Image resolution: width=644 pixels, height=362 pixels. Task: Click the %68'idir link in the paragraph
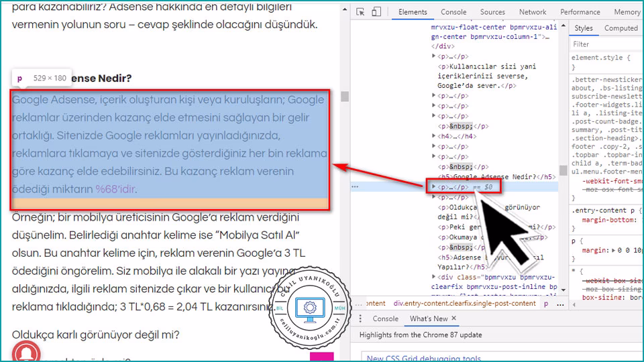(x=115, y=189)
